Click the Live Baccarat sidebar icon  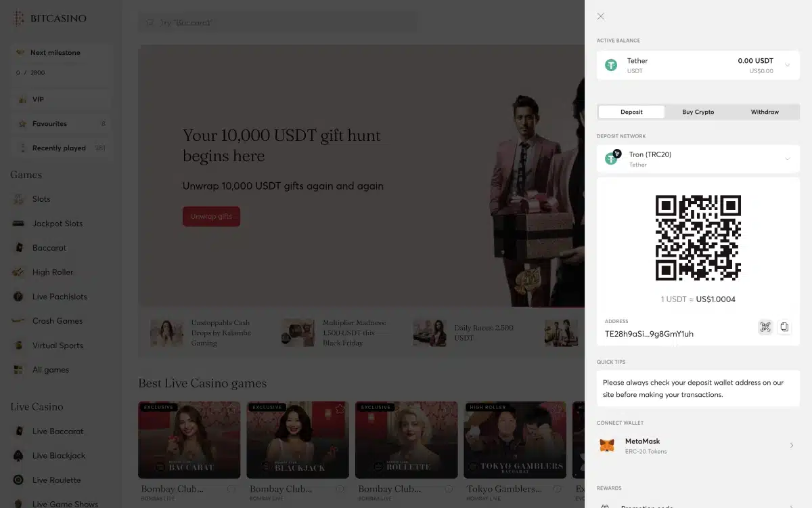tap(19, 431)
